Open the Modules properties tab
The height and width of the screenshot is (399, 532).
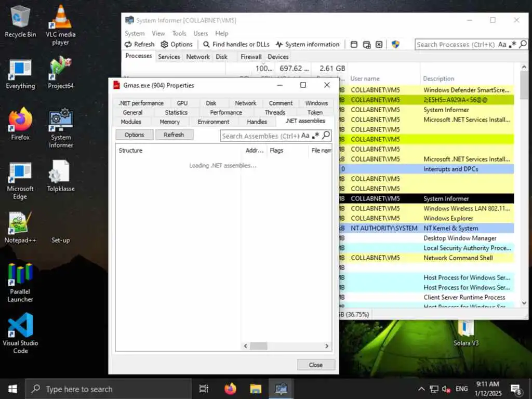coord(131,122)
